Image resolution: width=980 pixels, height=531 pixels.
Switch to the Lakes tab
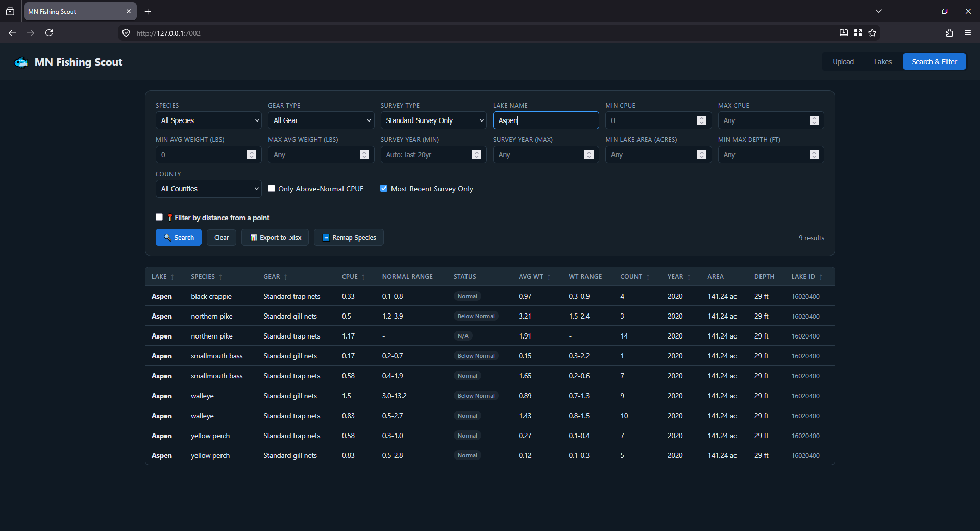coord(883,62)
